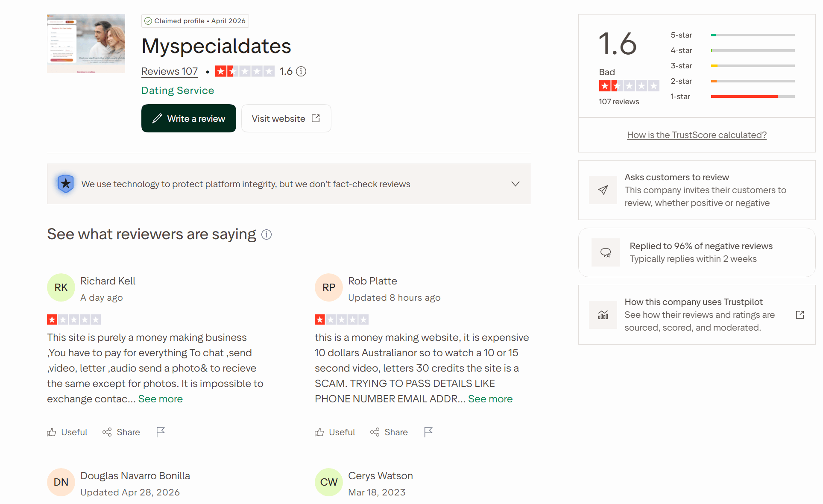Screen dimensions: 823x504
Task: Expand Richard Kell's review with See more
Action: [161, 399]
